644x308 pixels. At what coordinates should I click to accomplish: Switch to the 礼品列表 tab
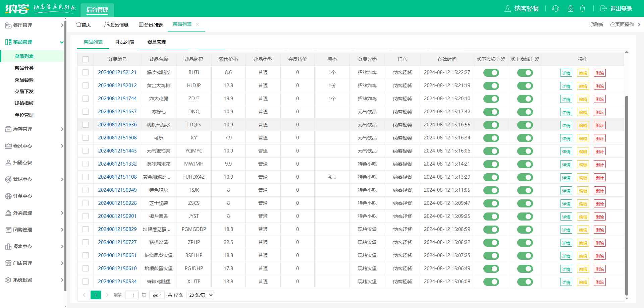pos(125,42)
